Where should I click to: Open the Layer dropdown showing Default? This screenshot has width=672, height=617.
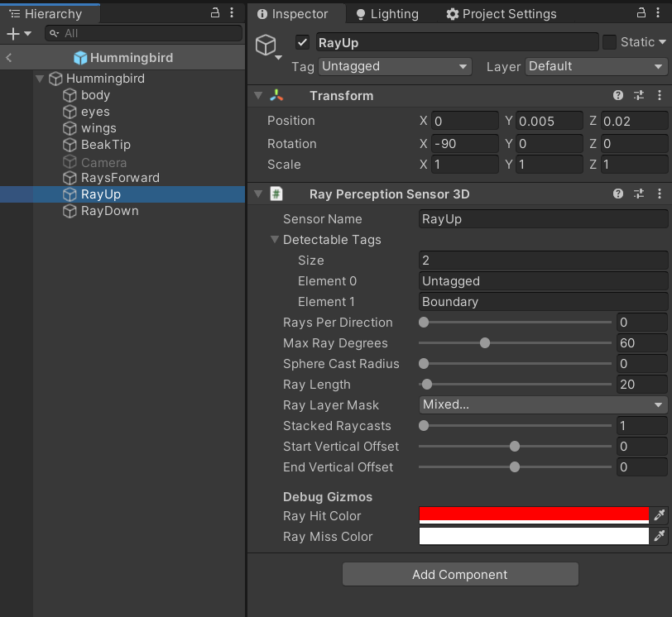point(596,66)
